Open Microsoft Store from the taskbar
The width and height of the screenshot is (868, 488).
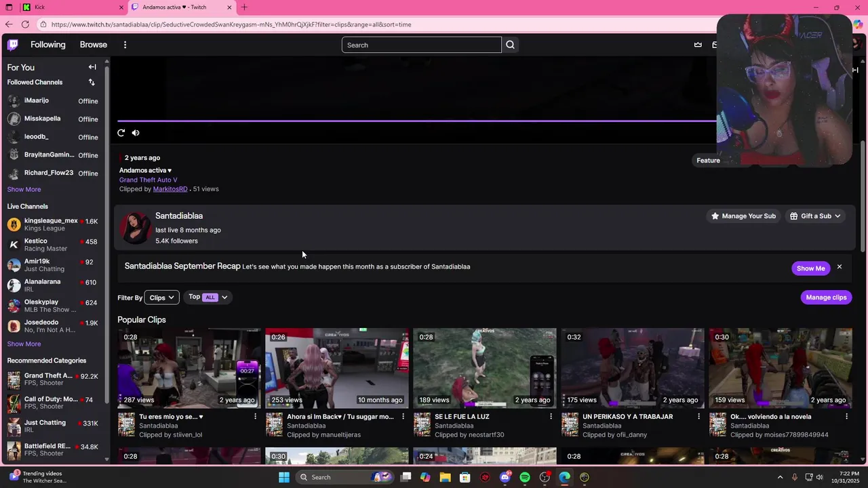click(465, 477)
